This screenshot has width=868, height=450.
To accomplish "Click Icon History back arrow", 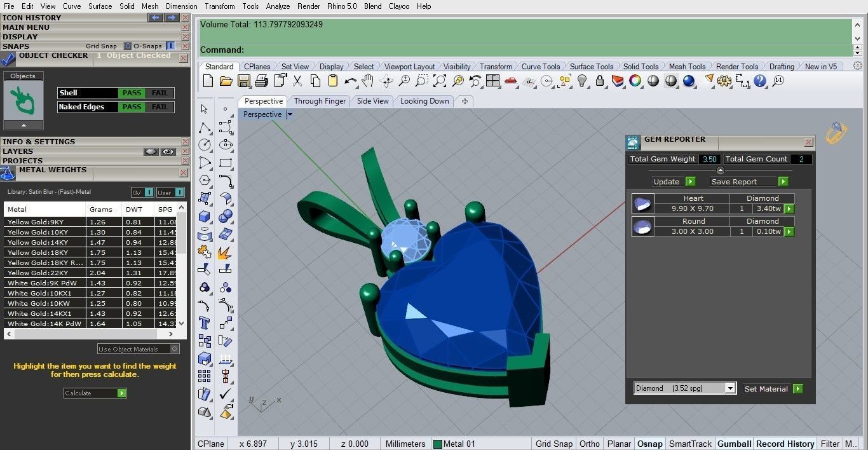I will tap(155, 18).
